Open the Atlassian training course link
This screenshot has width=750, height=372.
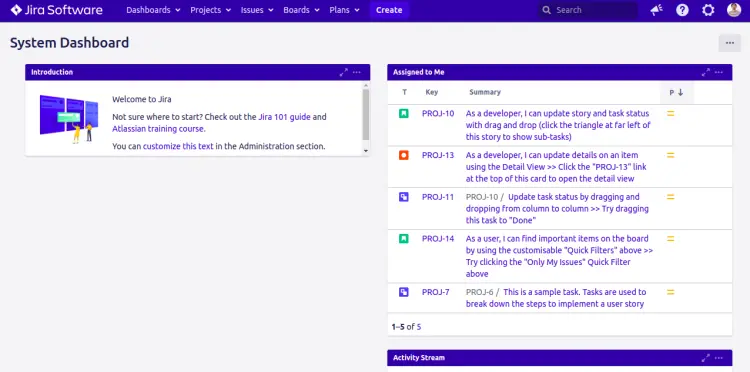159,129
